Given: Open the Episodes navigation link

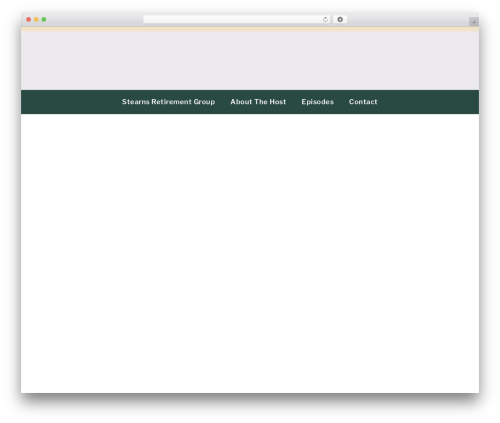Looking at the screenshot, I should coord(317,102).
